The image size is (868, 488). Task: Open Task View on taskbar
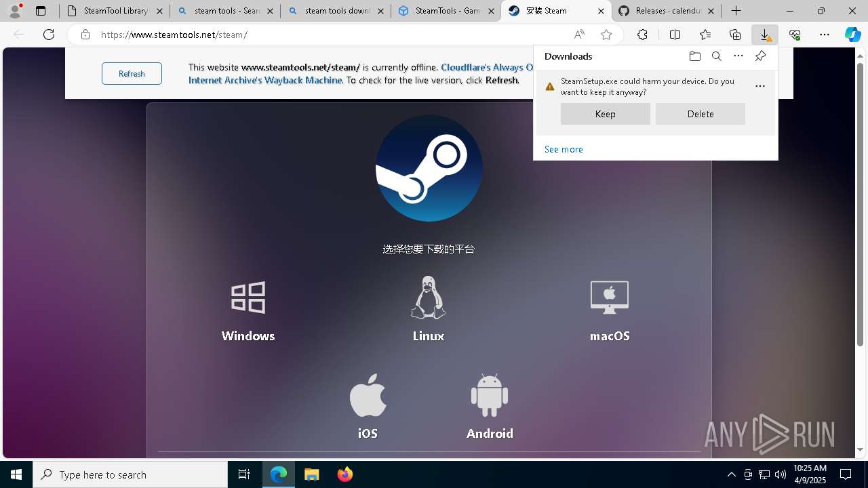click(244, 474)
